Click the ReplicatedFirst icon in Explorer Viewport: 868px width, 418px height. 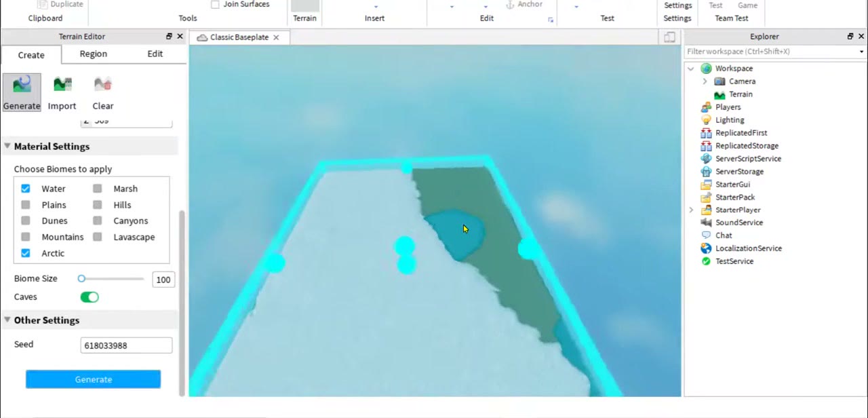[x=706, y=133]
